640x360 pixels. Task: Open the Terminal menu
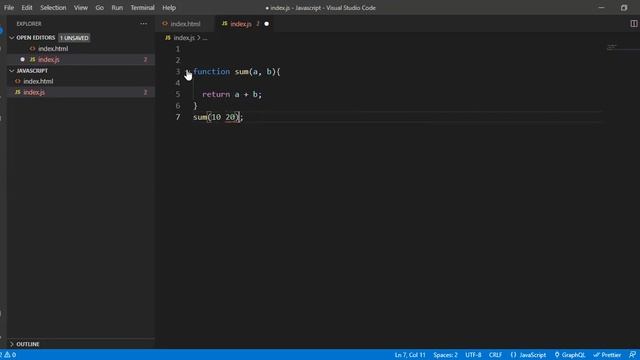[x=142, y=8]
